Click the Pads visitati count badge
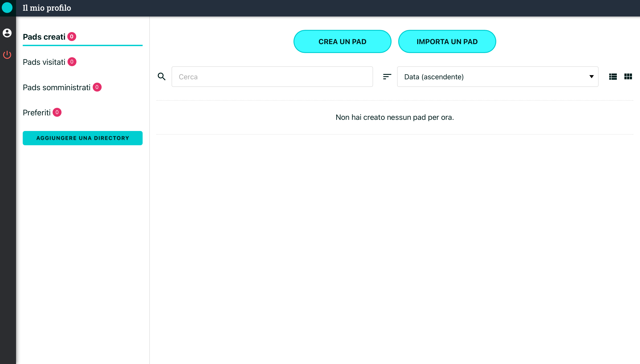Viewport: 640px width, 364px height. click(x=72, y=62)
